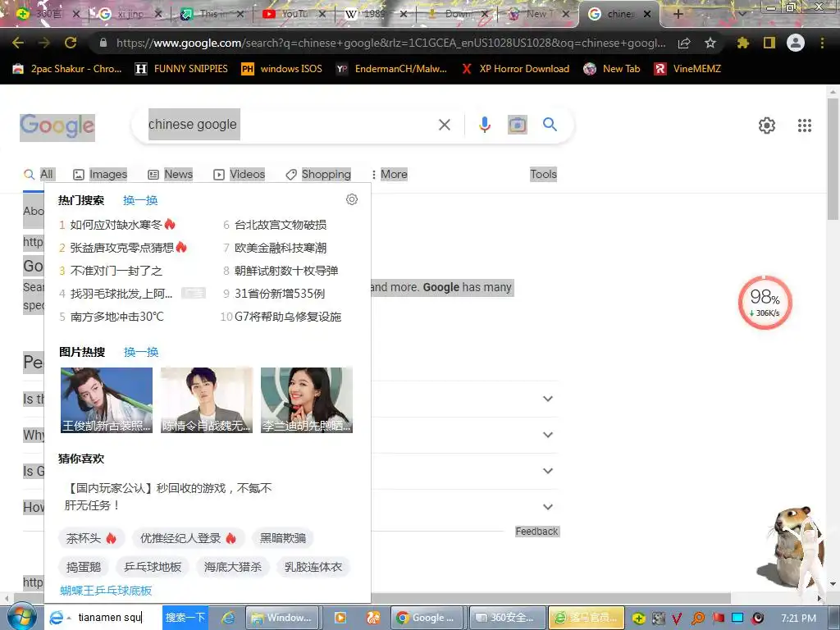Open the 王俊凯新古装照 image thumbnail
The width and height of the screenshot is (840, 630).
107,400
